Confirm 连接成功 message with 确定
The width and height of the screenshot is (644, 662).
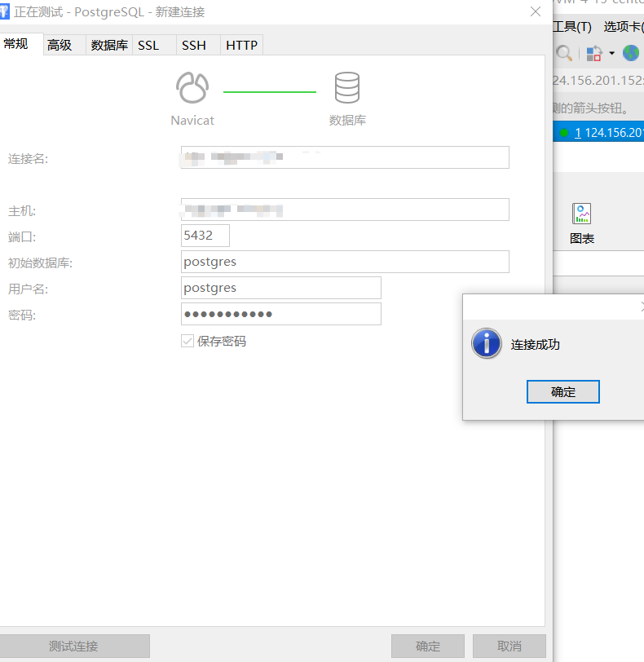pos(563,392)
